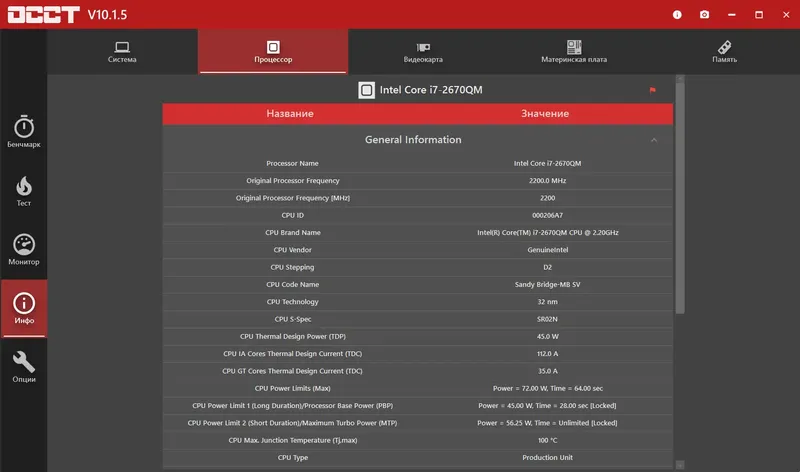
Task: Select the CPU Stepping value D2
Action: pyautogui.click(x=547, y=267)
